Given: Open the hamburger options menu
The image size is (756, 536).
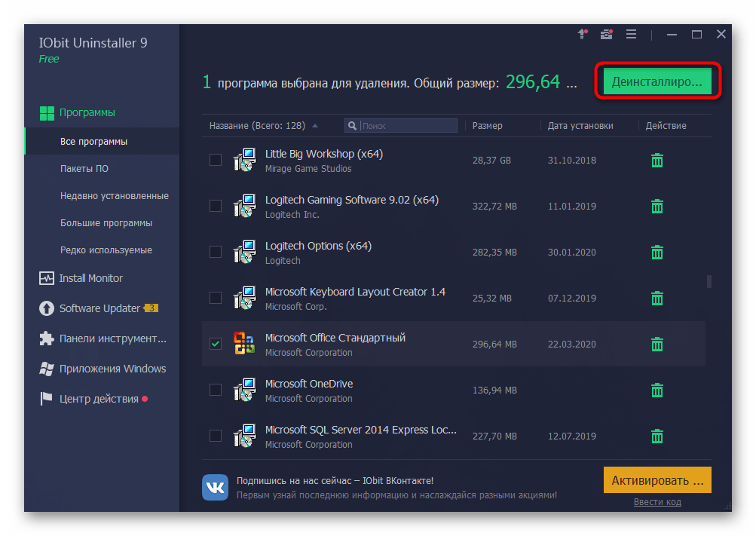Looking at the screenshot, I should point(632,34).
